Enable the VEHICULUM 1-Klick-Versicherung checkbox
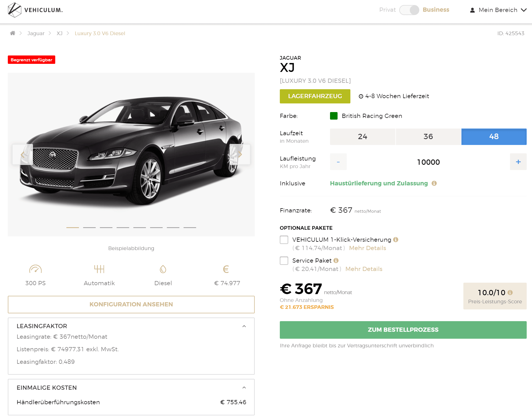Screen dimensions: 532x419 pyautogui.click(x=284, y=240)
